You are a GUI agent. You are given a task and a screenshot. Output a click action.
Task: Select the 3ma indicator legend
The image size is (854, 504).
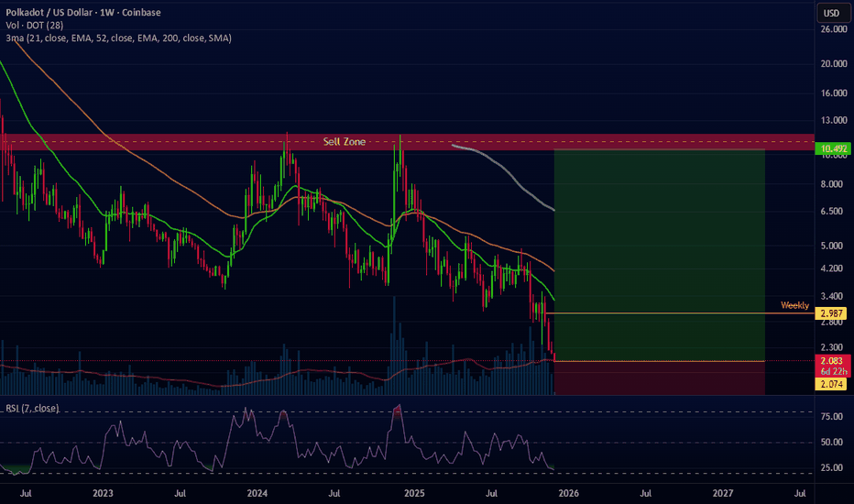pos(118,38)
